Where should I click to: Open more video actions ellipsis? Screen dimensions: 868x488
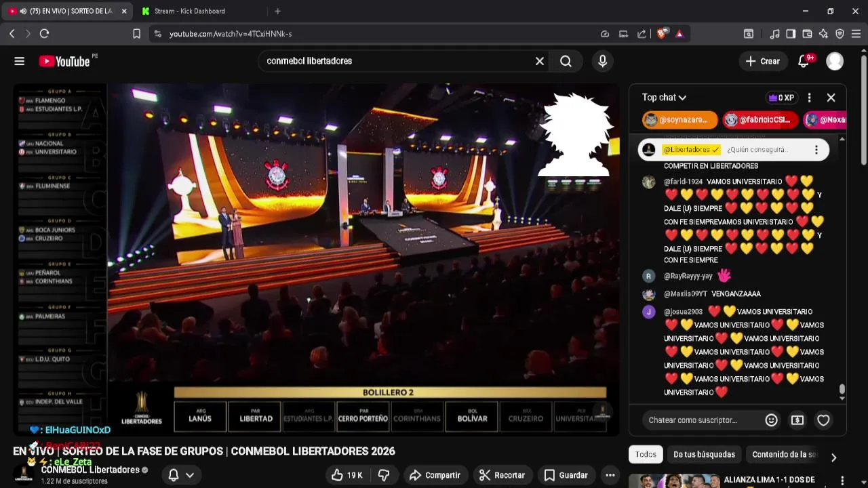[610, 475]
